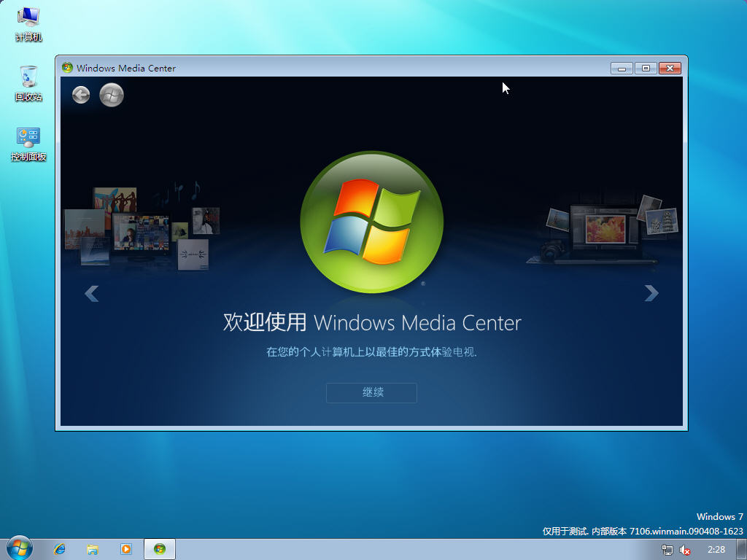Show previous slide with left chevron
This screenshot has width=747, height=560.
click(91, 293)
